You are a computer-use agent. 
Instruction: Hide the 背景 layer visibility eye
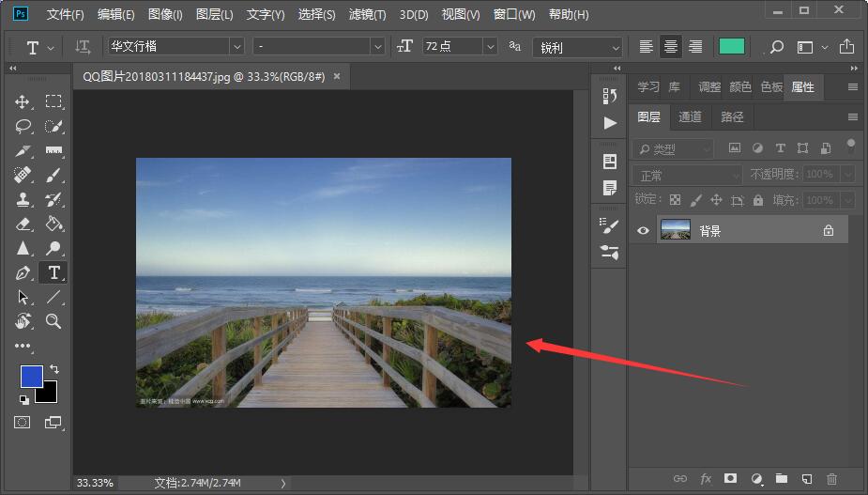tap(643, 231)
